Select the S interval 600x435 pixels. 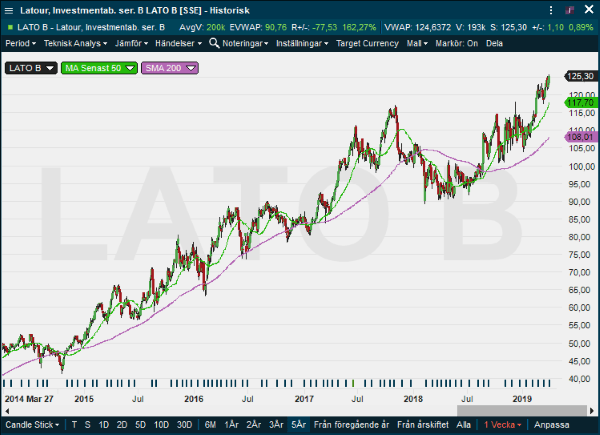pyautogui.click(x=88, y=425)
